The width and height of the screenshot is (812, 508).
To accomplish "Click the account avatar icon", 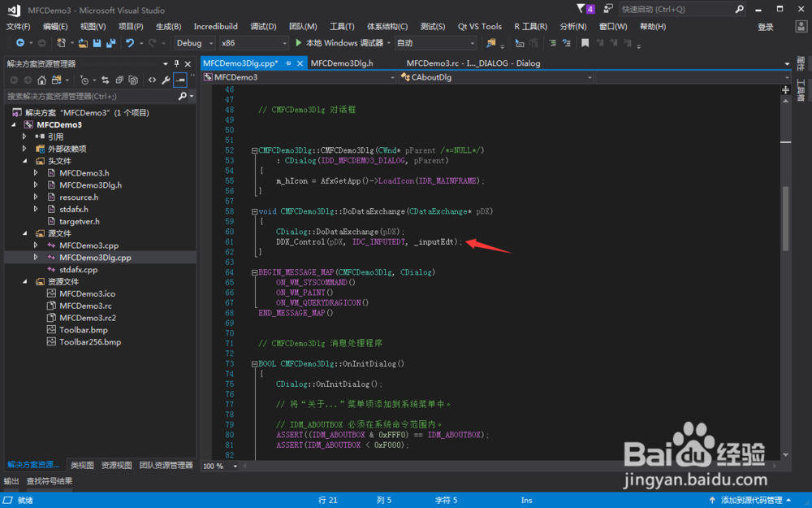I will [801, 27].
